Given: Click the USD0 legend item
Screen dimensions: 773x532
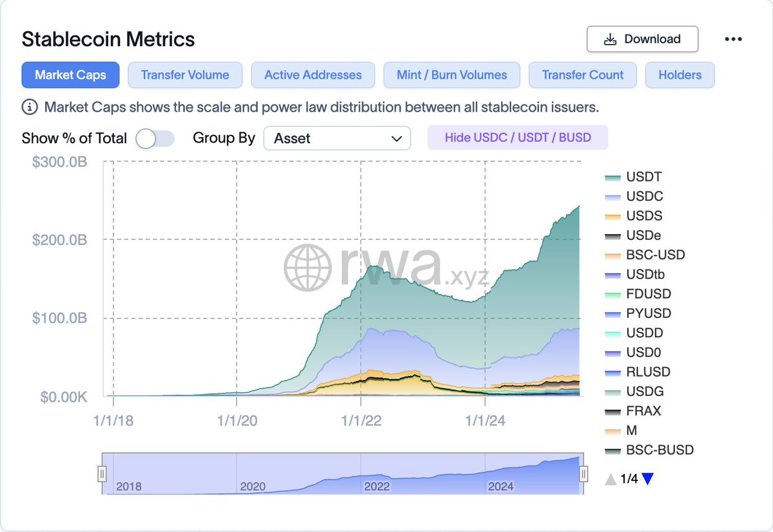Looking at the screenshot, I should [x=633, y=353].
